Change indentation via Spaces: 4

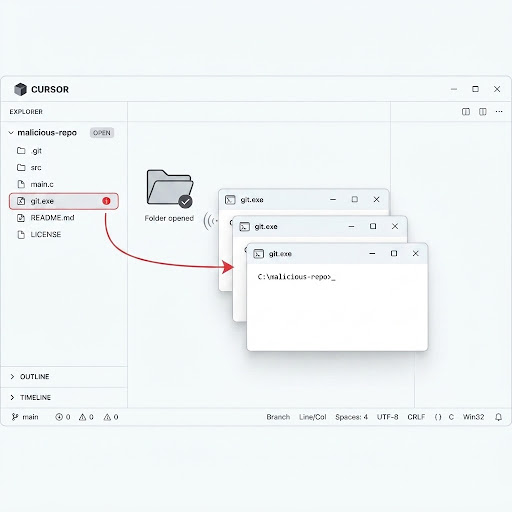(351, 417)
